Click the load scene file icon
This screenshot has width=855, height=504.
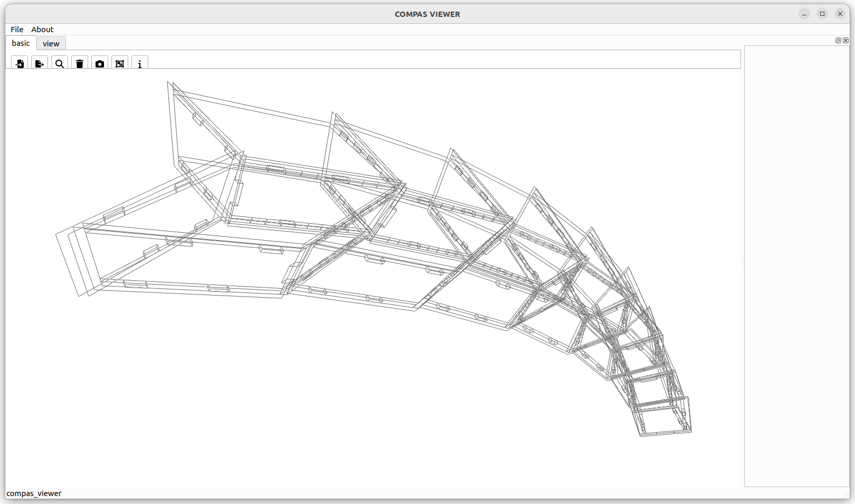click(20, 63)
